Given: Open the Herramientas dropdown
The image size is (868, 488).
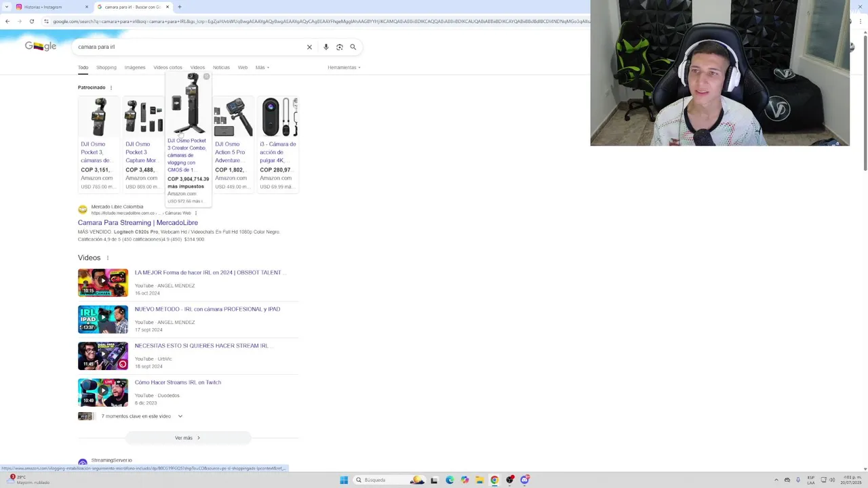Looking at the screenshot, I should pyautogui.click(x=344, y=67).
